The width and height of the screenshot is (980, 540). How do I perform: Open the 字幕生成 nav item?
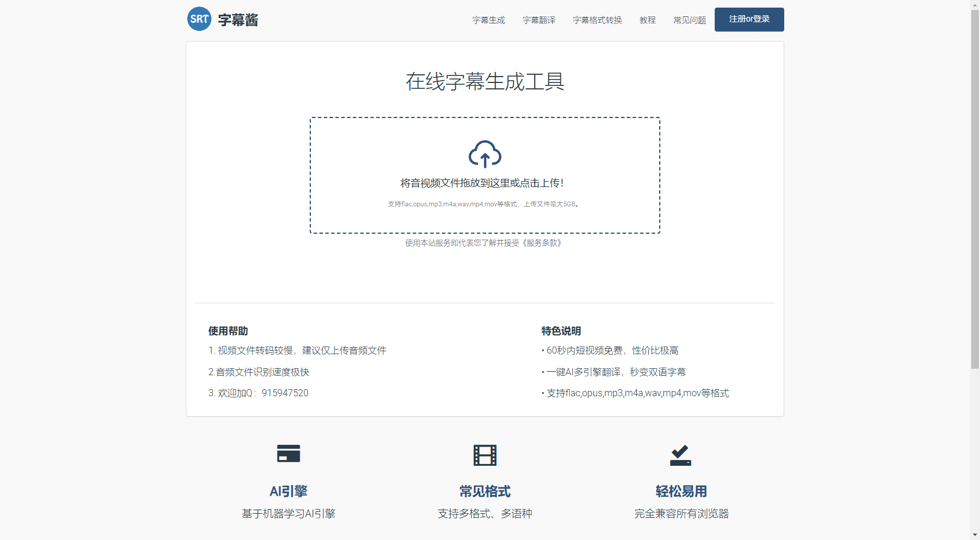pyautogui.click(x=489, y=20)
